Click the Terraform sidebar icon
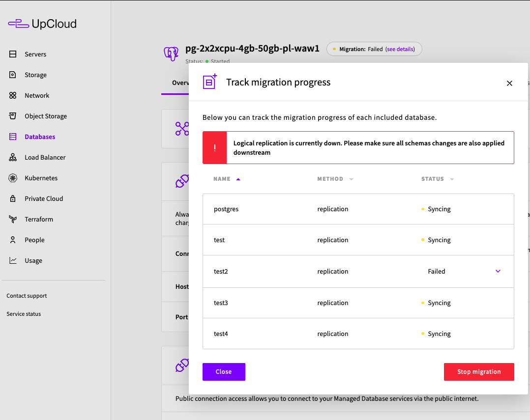The width and height of the screenshot is (530, 420). click(13, 219)
